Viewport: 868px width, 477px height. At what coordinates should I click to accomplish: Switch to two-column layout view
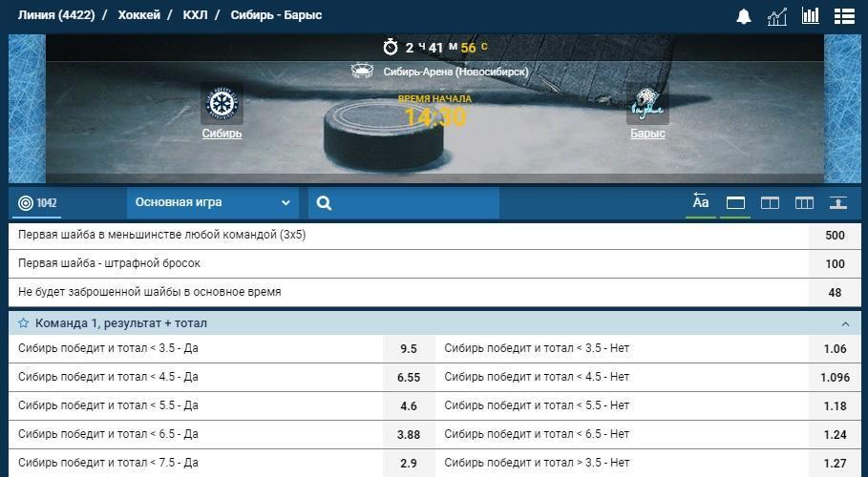pyautogui.click(x=770, y=202)
